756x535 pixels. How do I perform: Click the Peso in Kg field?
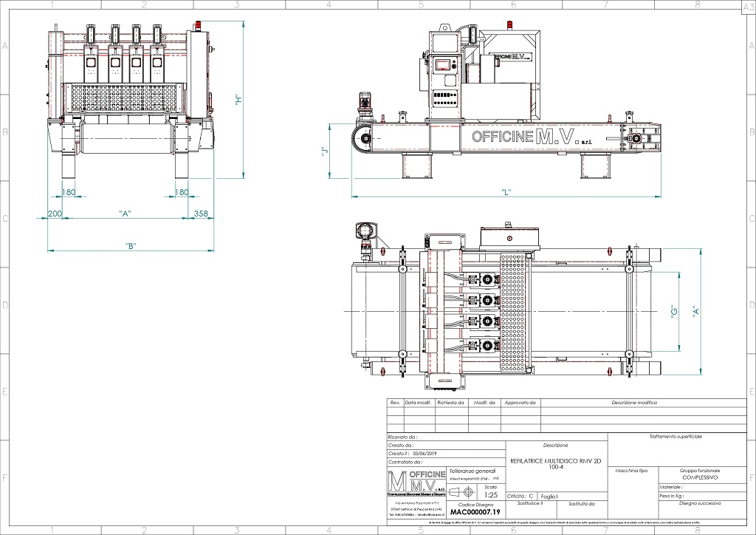703,496
